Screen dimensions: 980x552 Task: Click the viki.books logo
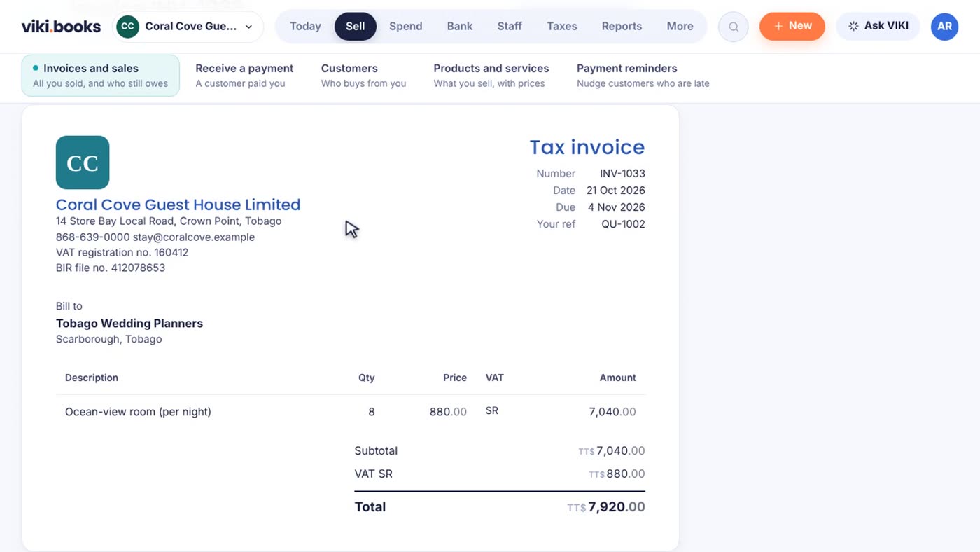(62, 27)
